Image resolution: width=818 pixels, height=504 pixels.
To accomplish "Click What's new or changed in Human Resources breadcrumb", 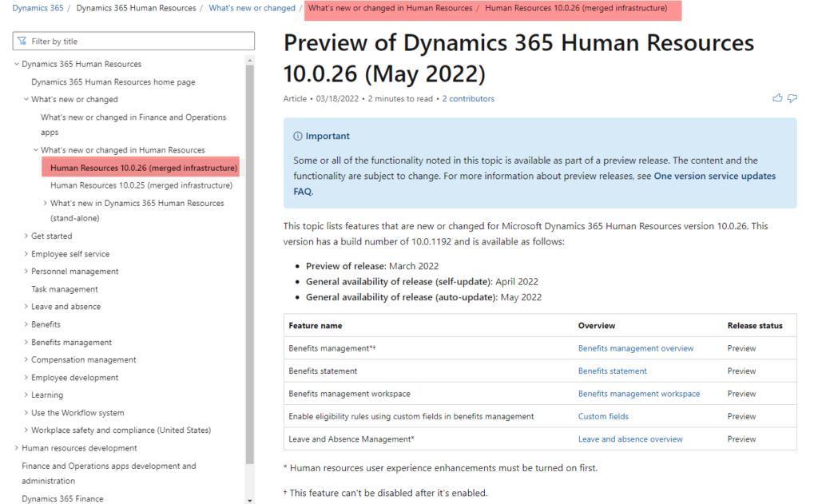I will pos(390,8).
